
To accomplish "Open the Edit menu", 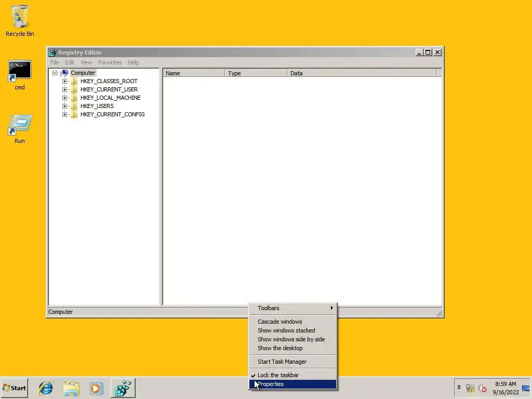I will [70, 62].
